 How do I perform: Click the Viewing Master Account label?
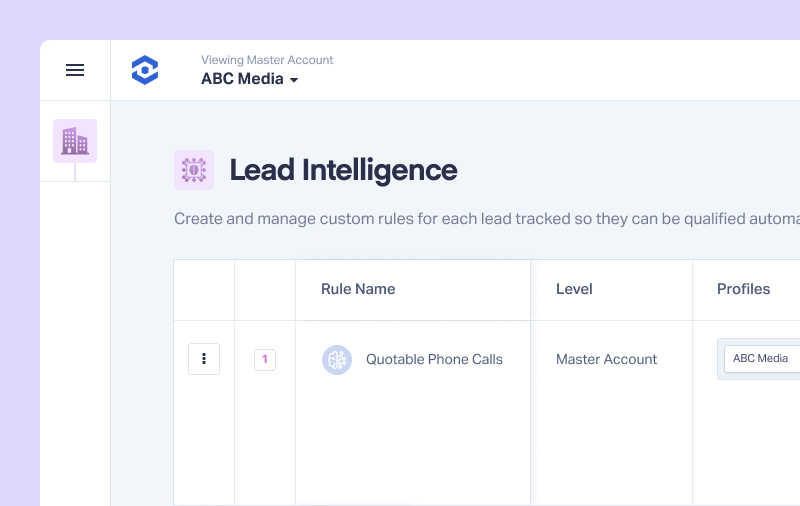point(267,60)
